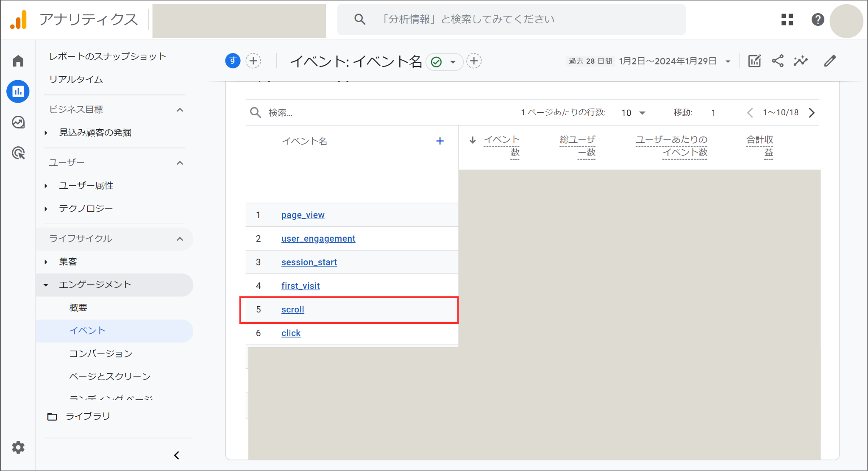Add dimension with blue plus icon
This screenshot has width=868, height=471.
point(440,141)
